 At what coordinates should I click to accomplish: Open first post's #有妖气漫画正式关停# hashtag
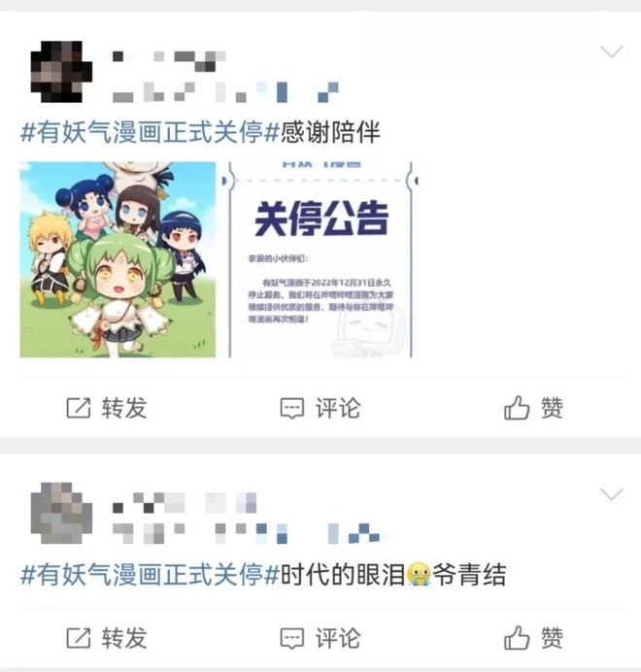(x=151, y=131)
